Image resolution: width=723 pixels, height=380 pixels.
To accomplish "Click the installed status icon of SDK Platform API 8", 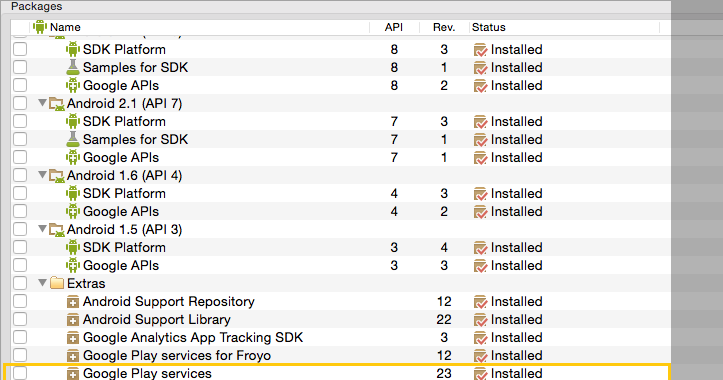I will click(480, 50).
